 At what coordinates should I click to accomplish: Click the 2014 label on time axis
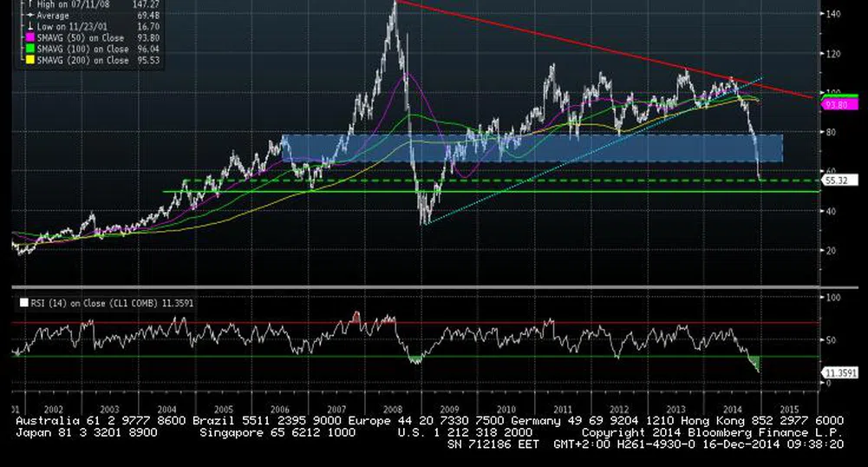point(732,408)
